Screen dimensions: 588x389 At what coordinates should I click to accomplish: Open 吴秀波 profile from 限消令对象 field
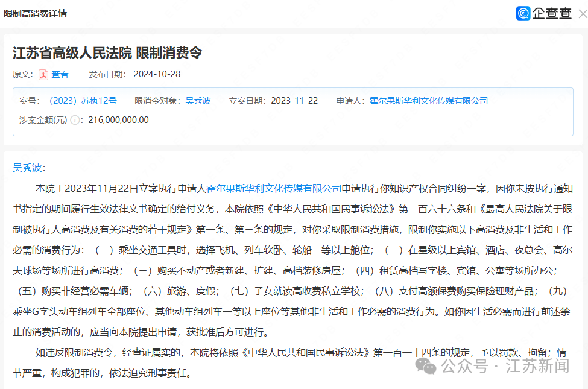pyautogui.click(x=198, y=101)
